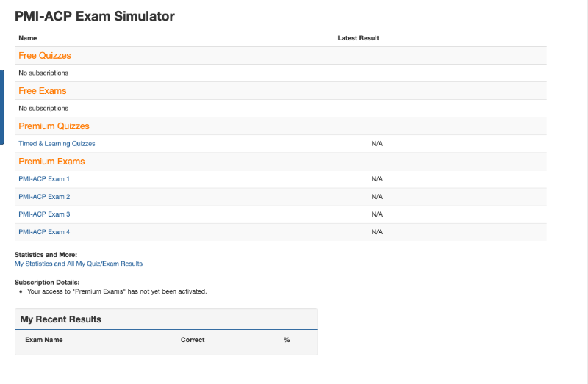588x384 pixels.
Task: Open Timed & Learning Quizzes link
Action: [57, 143]
